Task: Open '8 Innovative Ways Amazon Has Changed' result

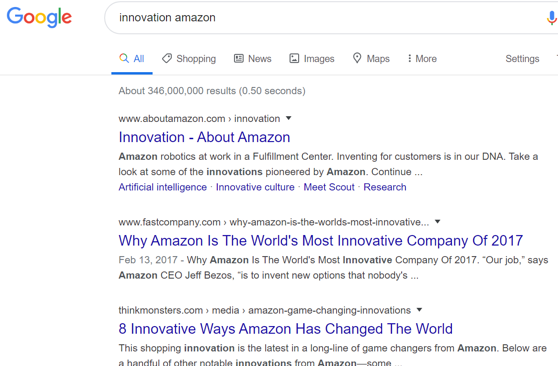Action: click(285, 329)
